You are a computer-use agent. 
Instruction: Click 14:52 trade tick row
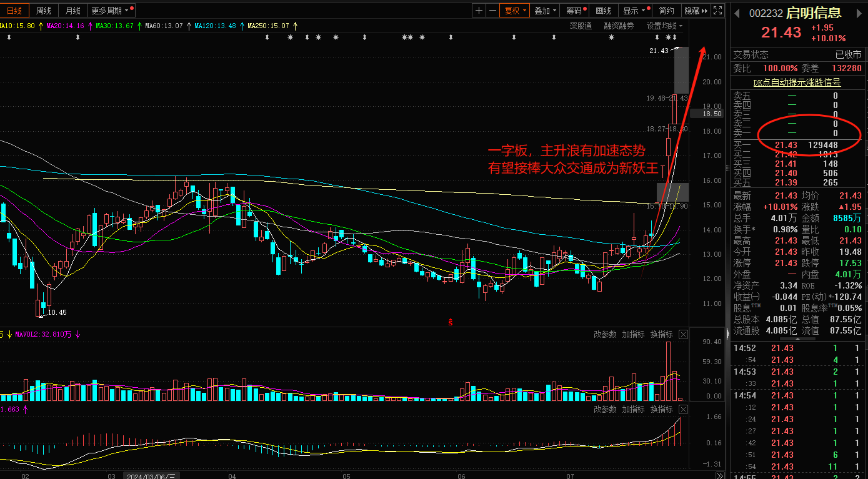pos(797,348)
